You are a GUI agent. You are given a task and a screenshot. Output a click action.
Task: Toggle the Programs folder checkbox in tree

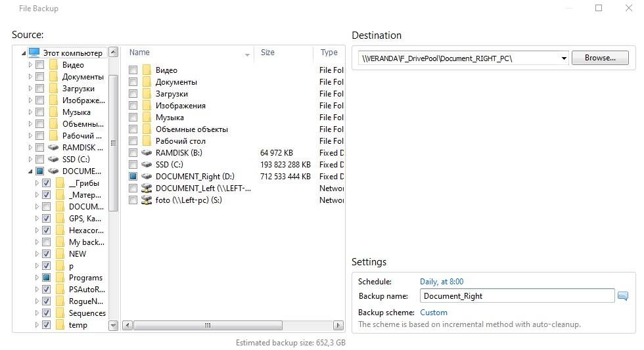click(47, 277)
